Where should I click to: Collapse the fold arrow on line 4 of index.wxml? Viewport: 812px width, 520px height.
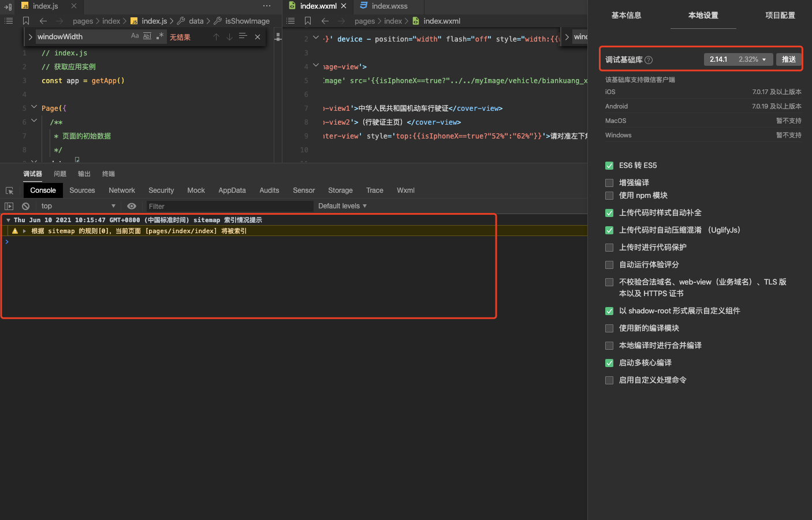click(316, 65)
